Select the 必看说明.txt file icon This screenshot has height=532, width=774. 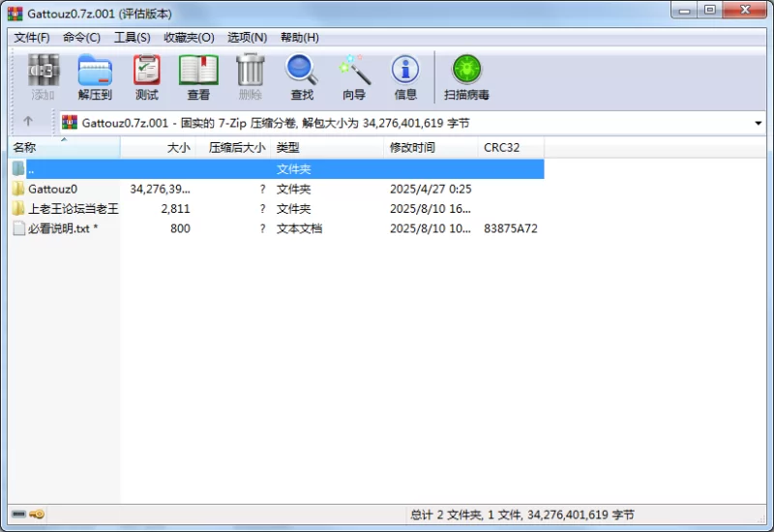[18, 228]
